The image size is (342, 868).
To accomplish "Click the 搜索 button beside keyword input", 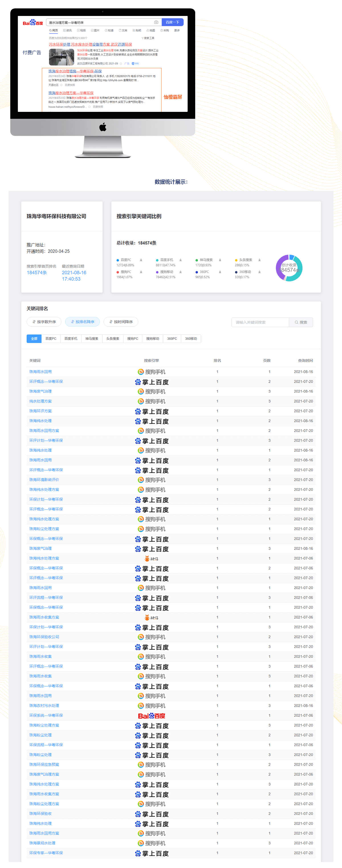I will pyautogui.click(x=301, y=322).
